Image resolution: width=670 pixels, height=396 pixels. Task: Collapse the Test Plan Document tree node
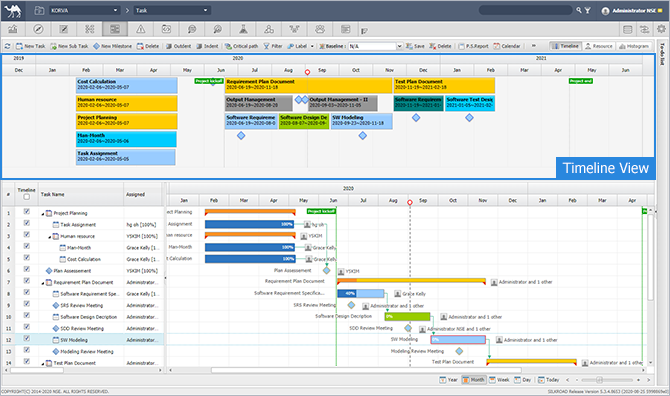coord(42,364)
